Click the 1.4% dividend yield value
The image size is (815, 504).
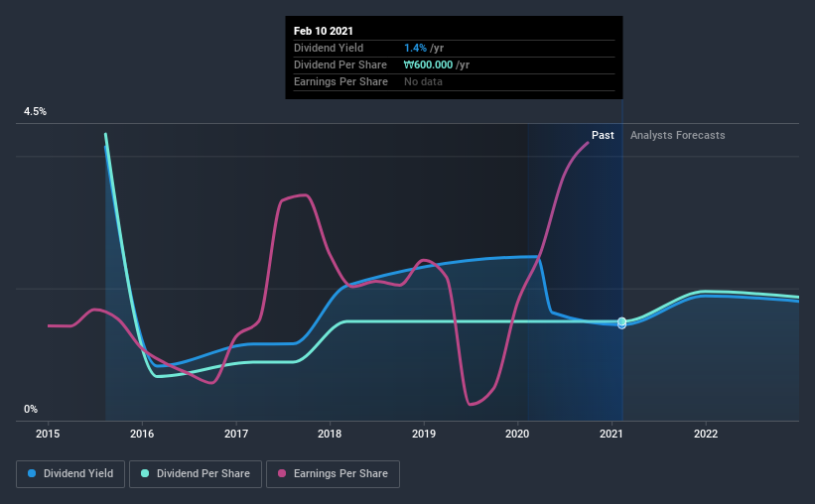click(x=415, y=48)
